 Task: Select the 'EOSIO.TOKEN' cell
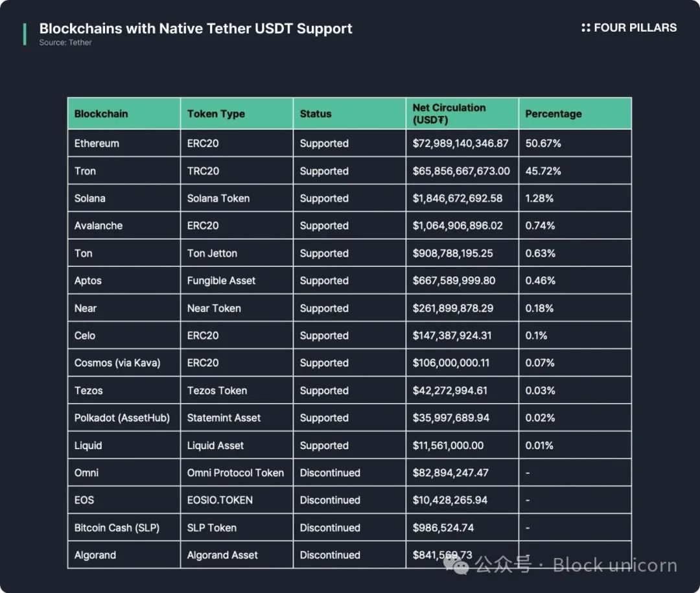tap(220, 500)
